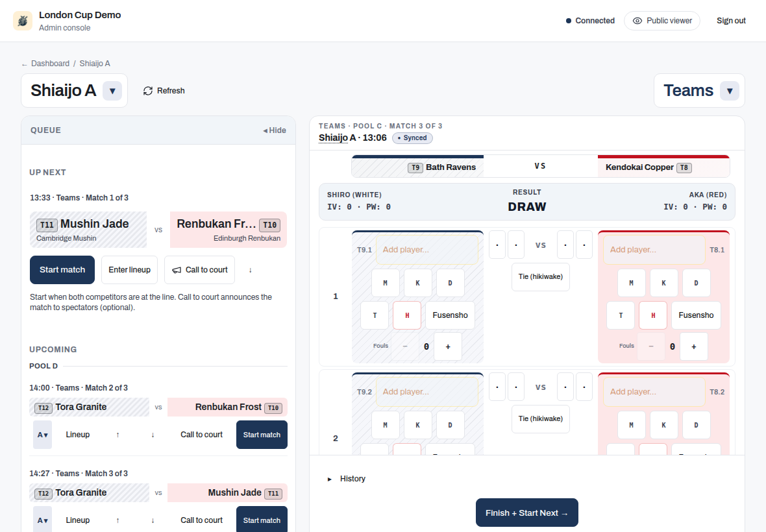Screen dimensions: 766x532
Task: Click the Connected status indicator
Action: click(x=590, y=21)
